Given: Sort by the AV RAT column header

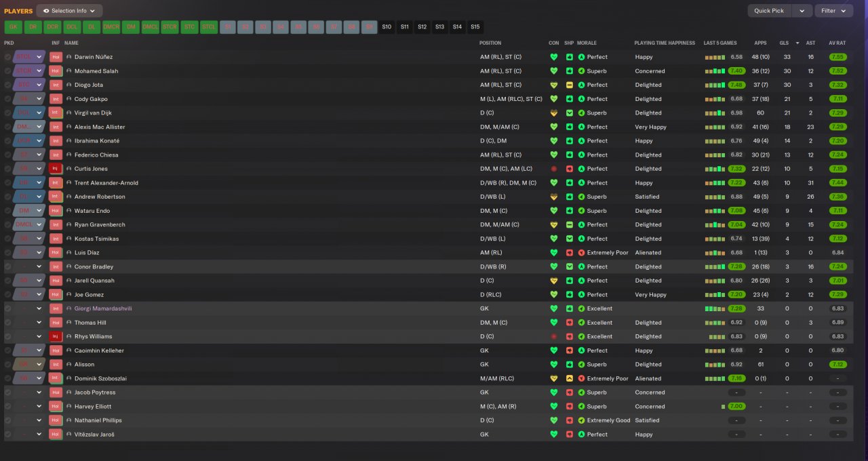Looking at the screenshot, I should tap(837, 43).
